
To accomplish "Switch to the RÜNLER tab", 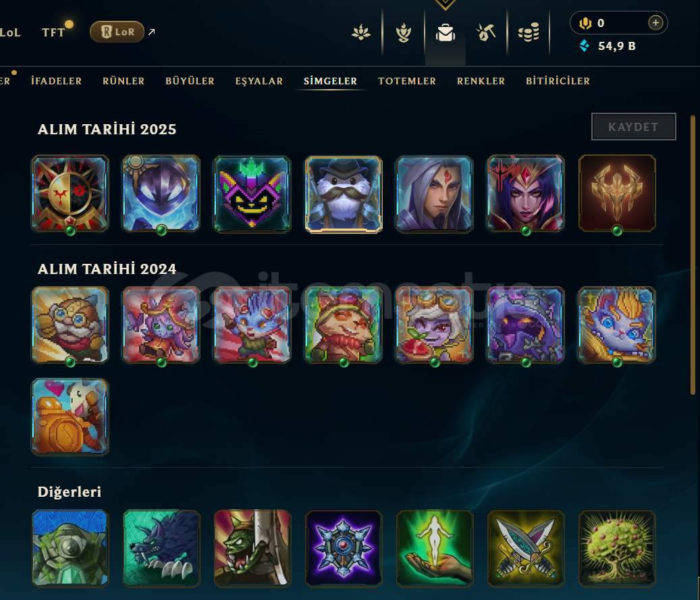I will (124, 81).
